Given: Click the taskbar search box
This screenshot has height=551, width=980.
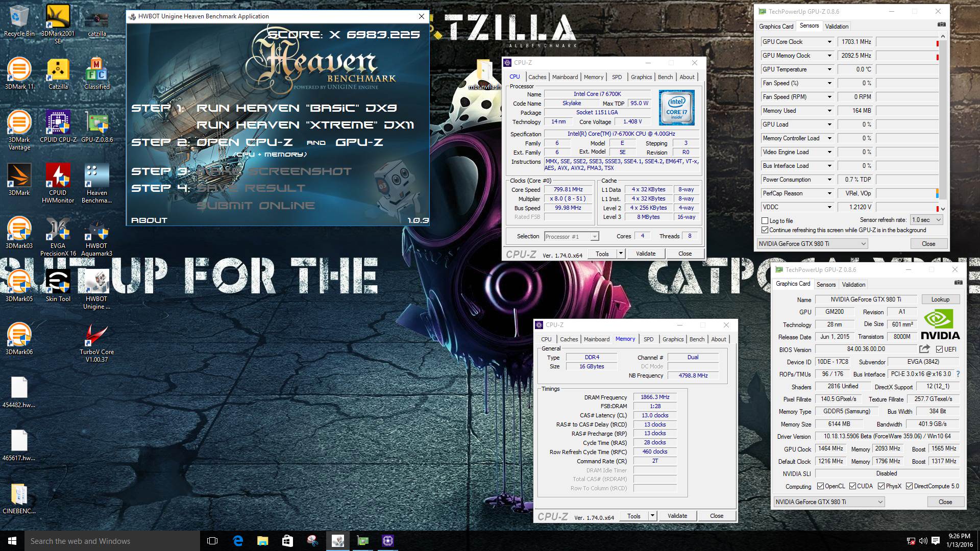Looking at the screenshot, I should pos(112,541).
